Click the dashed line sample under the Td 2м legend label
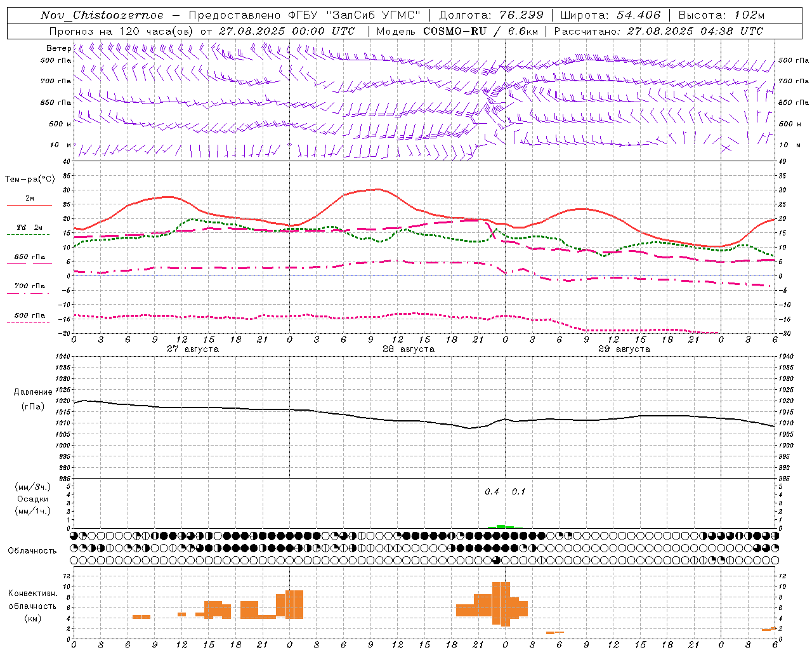Image resolution: width=812 pixels, height=650 pixels. point(29,235)
